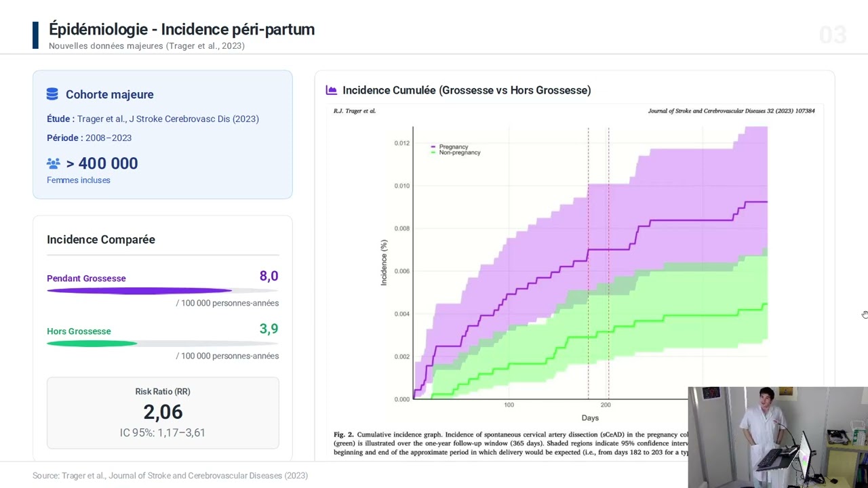868x488 pixels.
Task: Click the Trager et al. source footer citation
Action: (170, 476)
